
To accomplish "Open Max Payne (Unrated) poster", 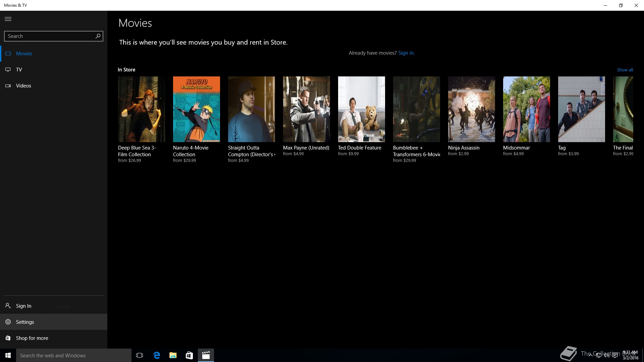I will [x=307, y=109].
